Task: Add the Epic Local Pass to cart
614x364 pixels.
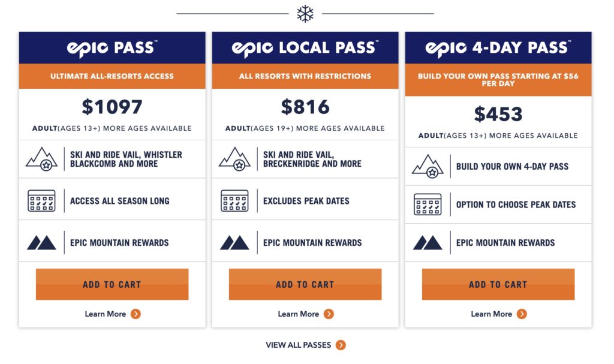Action: click(x=305, y=284)
